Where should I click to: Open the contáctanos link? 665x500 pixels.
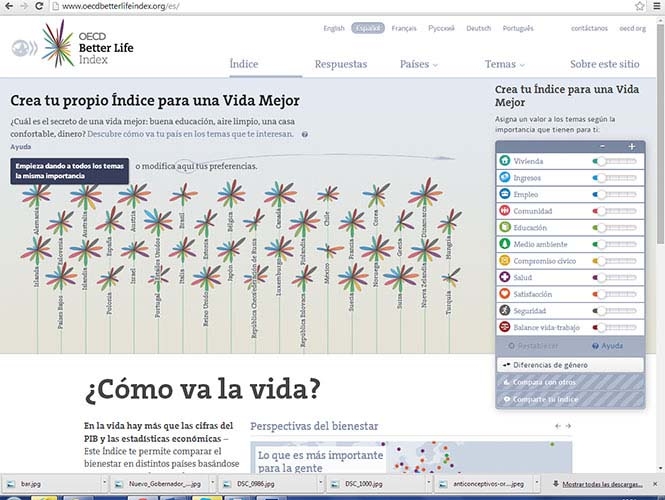[589, 28]
